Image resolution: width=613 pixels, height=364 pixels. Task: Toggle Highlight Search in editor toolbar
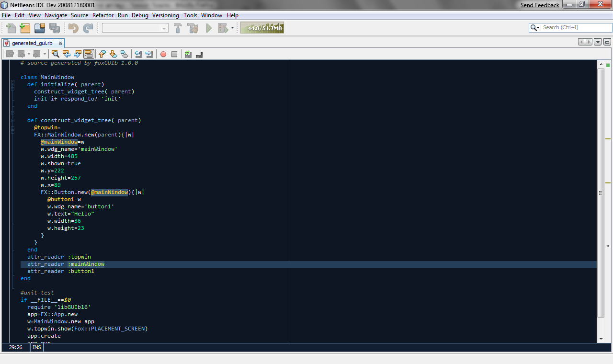[88, 54]
